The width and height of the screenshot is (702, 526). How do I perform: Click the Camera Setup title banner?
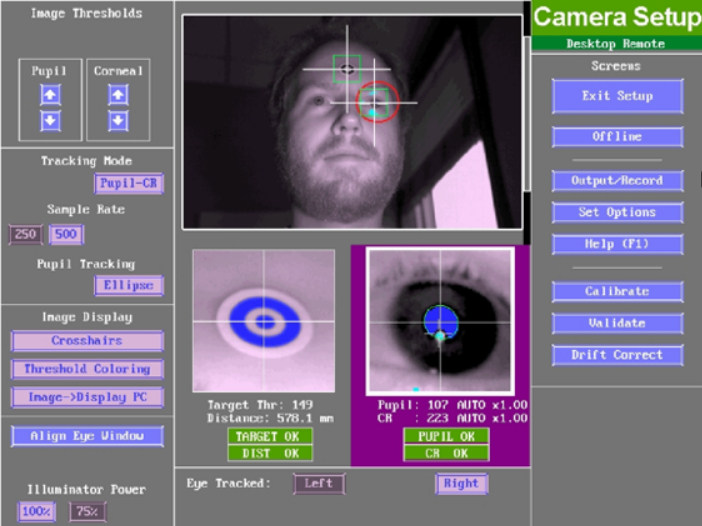[616, 18]
